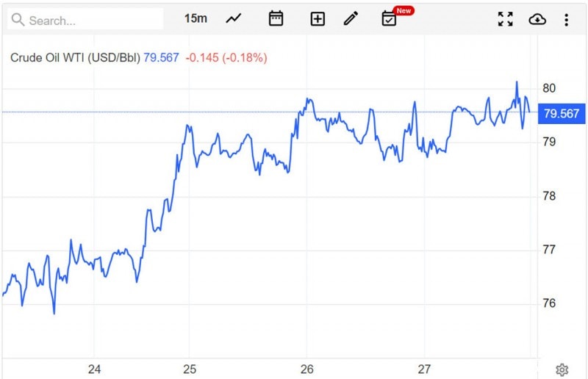
Task: Open the New economic calendar icon
Action: click(x=389, y=19)
